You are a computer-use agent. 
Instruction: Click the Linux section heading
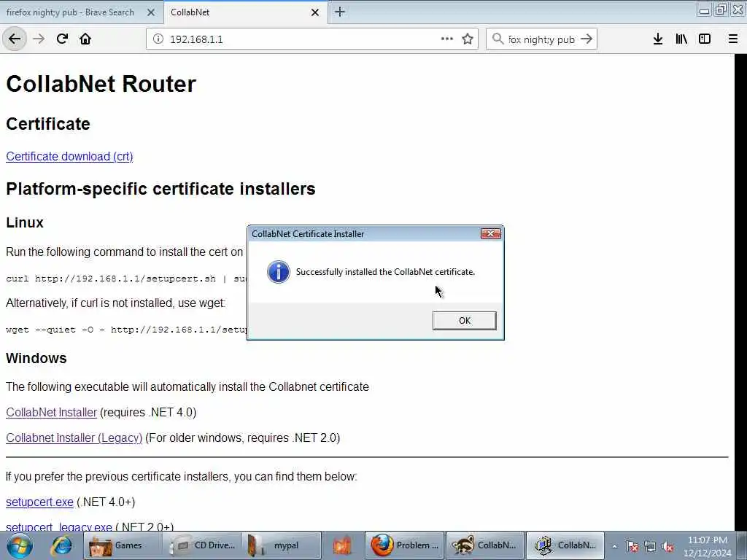point(25,222)
